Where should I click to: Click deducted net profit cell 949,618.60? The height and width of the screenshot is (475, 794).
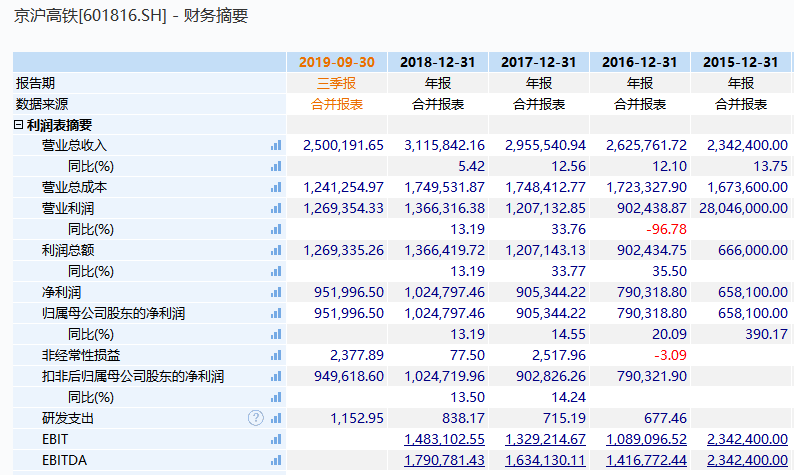(x=349, y=377)
